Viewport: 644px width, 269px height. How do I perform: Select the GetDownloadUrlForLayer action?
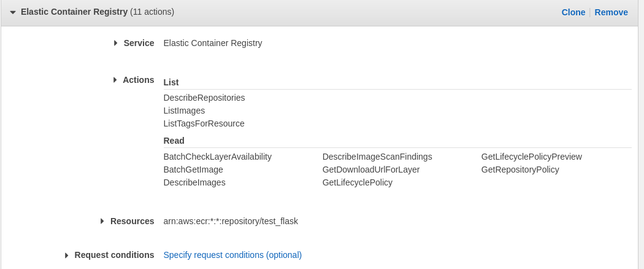(371, 170)
